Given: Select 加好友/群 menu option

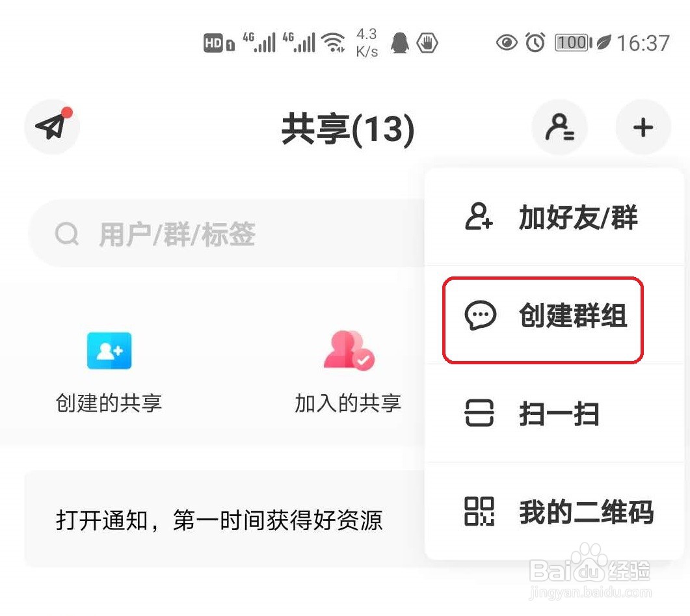Looking at the screenshot, I should (554, 217).
